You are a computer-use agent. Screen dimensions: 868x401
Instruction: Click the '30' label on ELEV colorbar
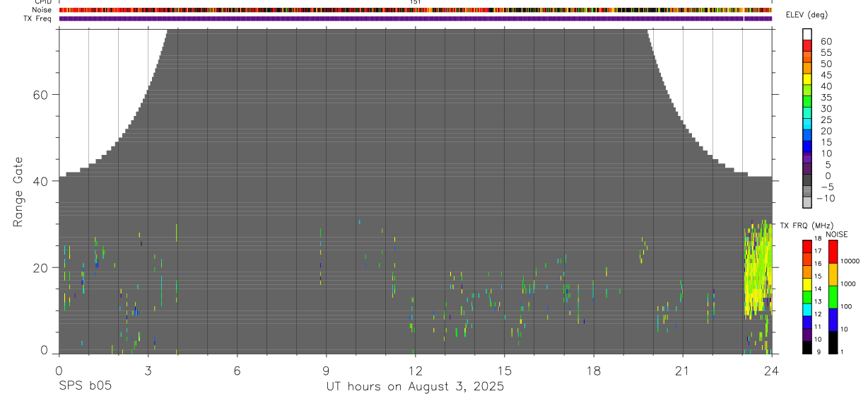(x=825, y=108)
